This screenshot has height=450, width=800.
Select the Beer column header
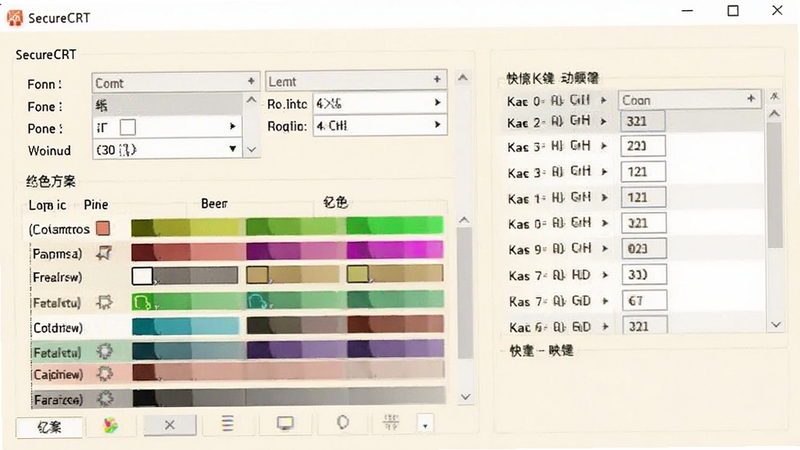point(214,204)
